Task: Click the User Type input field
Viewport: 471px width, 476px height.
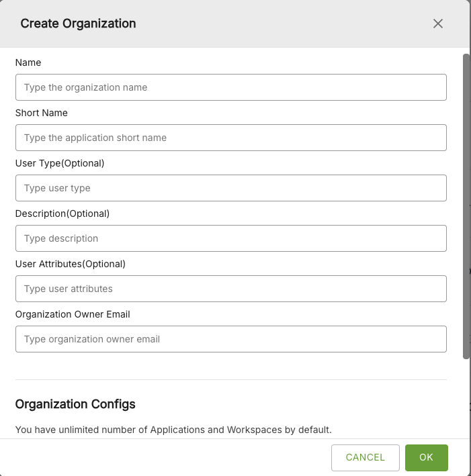Action: coord(230,188)
